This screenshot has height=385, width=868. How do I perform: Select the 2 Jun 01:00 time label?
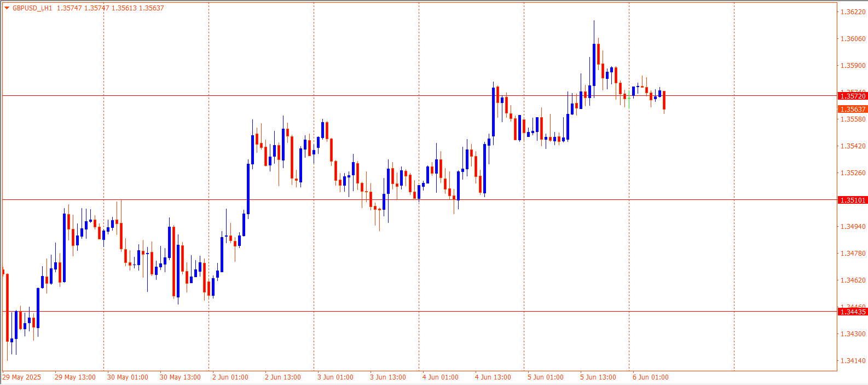[x=230, y=377]
